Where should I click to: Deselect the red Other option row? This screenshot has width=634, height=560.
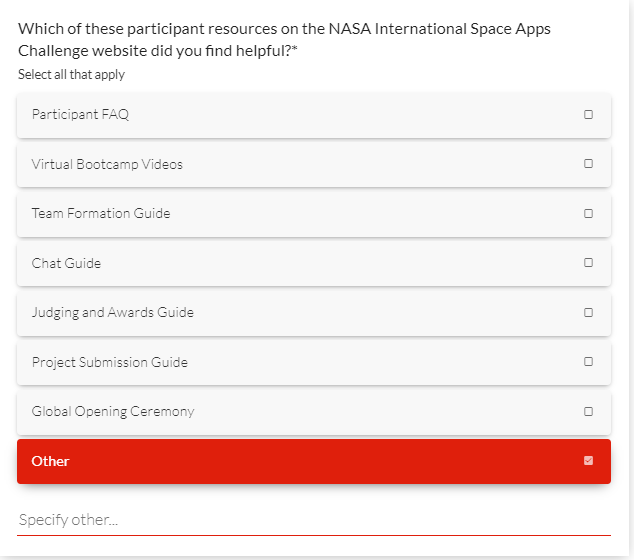pos(300,461)
